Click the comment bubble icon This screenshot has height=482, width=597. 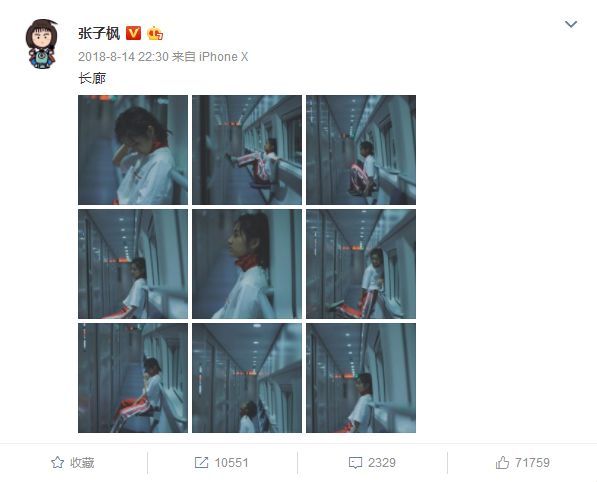tap(355, 463)
